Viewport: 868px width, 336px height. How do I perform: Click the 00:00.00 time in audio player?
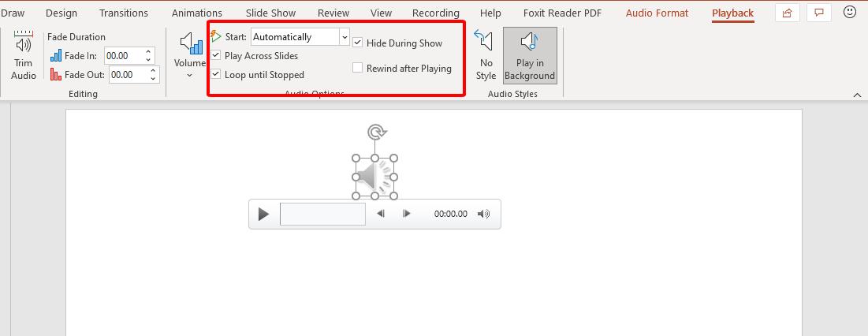coord(451,215)
